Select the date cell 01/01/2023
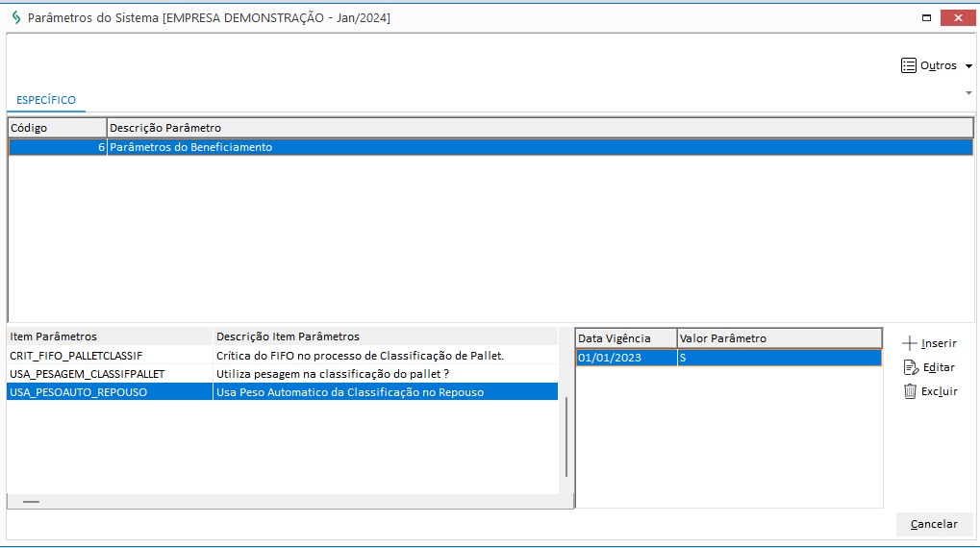The width and height of the screenshot is (980, 548). 626,358
